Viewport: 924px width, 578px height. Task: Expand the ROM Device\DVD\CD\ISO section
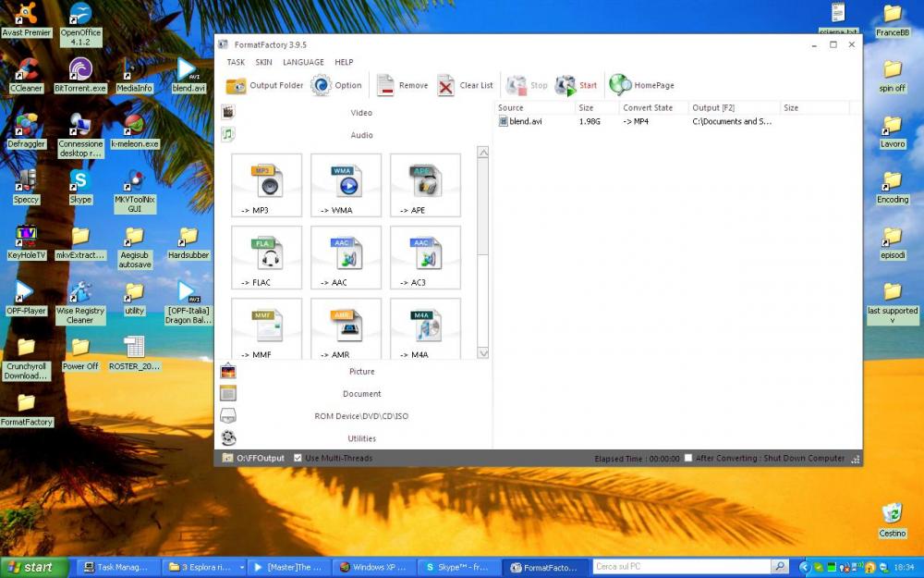point(361,416)
